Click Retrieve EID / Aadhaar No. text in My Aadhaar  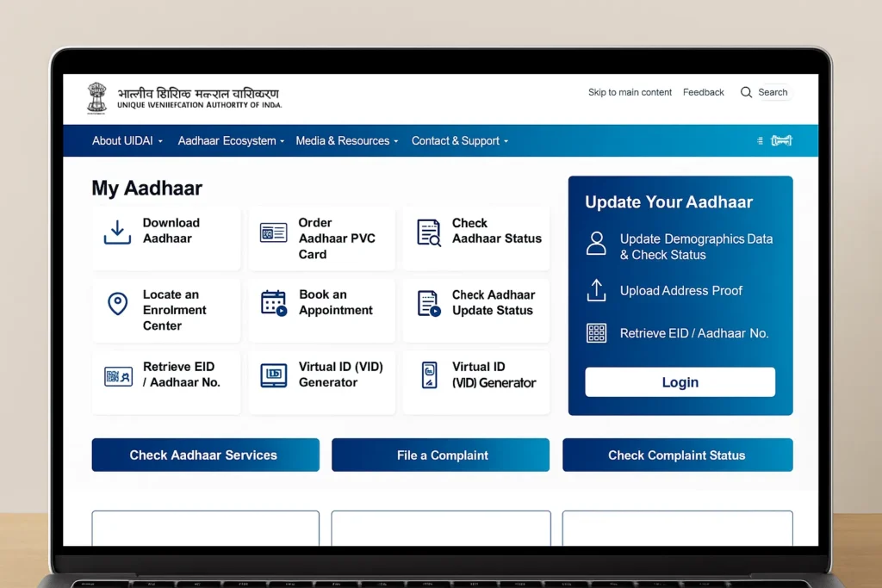coord(181,374)
